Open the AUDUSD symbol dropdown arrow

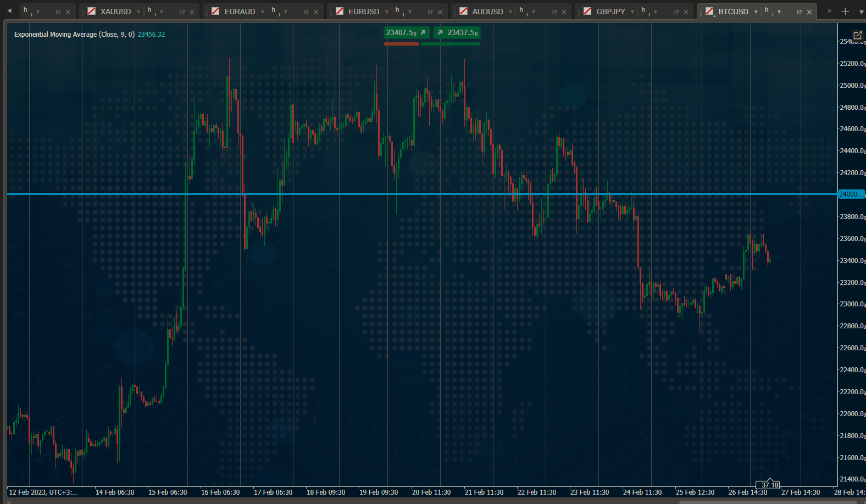pyautogui.click(x=510, y=12)
